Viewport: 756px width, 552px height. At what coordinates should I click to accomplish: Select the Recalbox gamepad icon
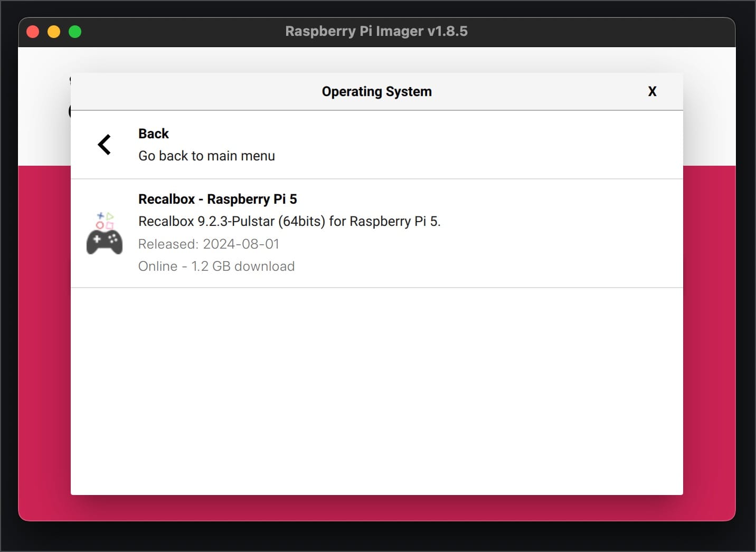(105, 233)
